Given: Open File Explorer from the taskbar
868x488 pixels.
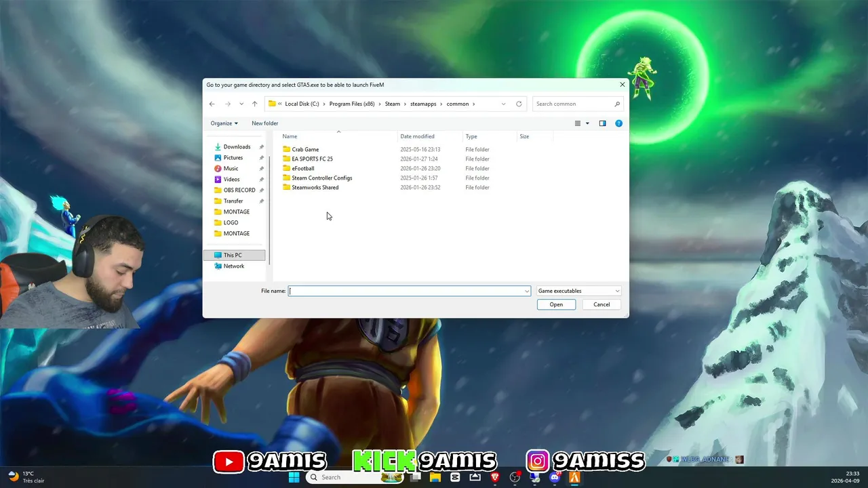Looking at the screenshot, I should click(x=435, y=477).
